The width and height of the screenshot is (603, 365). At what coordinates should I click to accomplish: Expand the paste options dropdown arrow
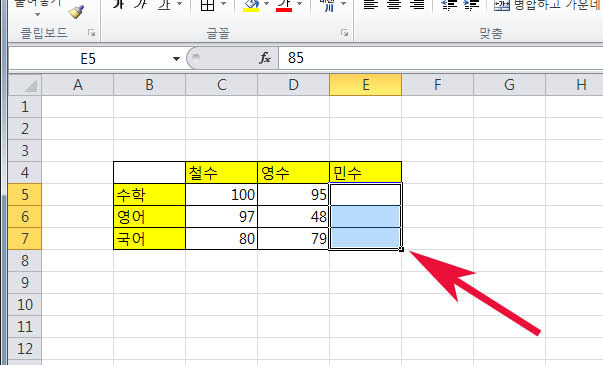[37, 15]
